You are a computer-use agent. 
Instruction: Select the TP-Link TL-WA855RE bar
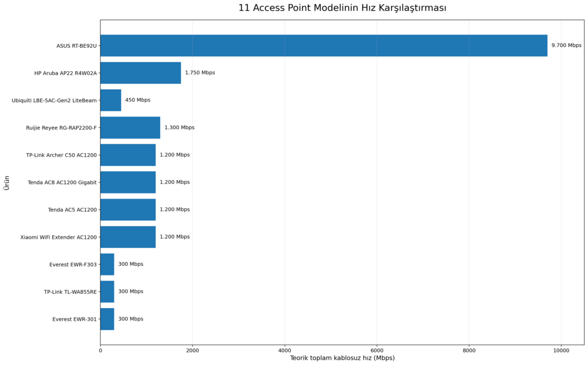(x=107, y=292)
